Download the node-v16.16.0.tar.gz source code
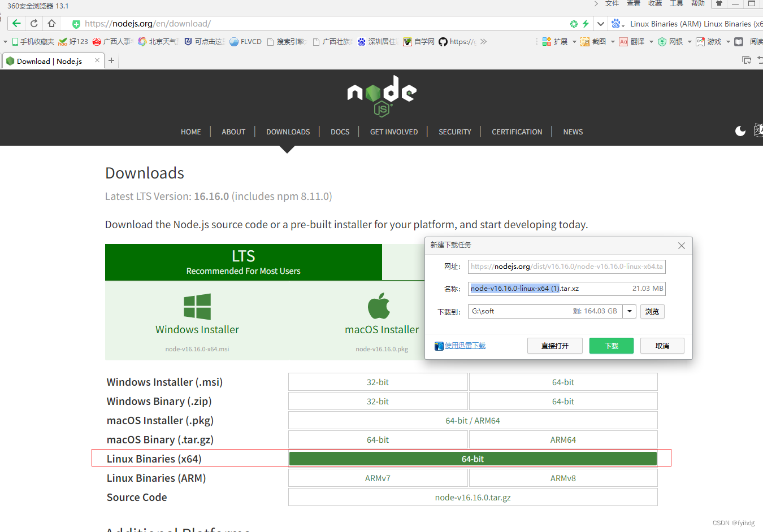Screen dimensions: 763x532 (473, 497)
